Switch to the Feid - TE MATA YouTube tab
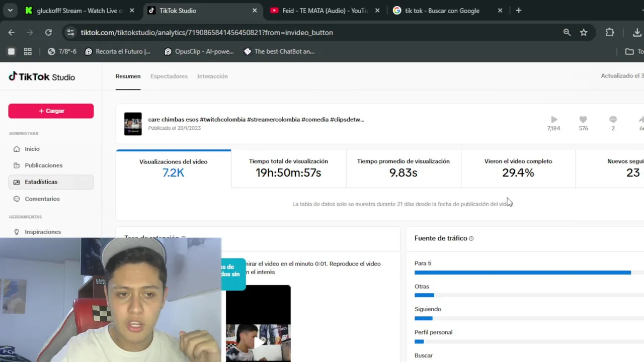 pos(325,11)
